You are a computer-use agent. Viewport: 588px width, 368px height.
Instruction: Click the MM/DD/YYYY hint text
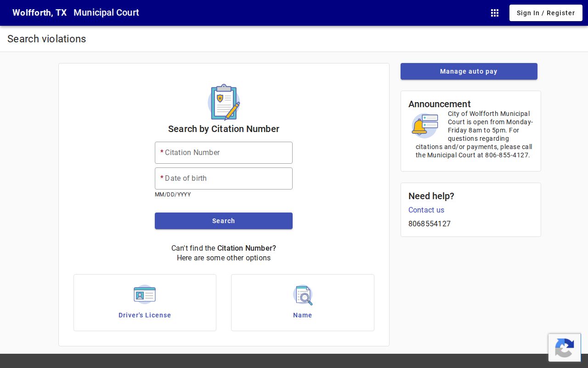[173, 195]
